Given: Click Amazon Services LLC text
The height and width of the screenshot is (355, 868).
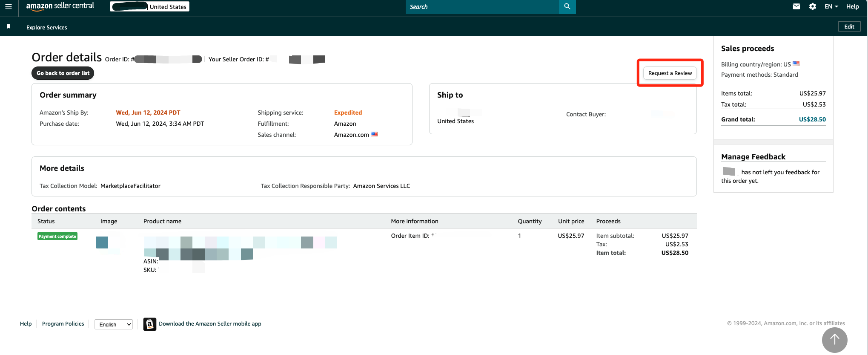Looking at the screenshot, I should coord(381,186).
